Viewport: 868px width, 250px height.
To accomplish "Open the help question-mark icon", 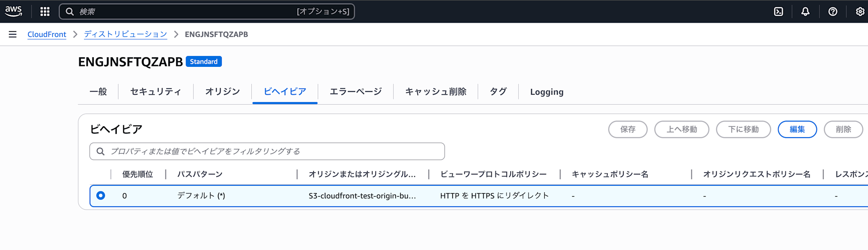I will [x=832, y=12].
